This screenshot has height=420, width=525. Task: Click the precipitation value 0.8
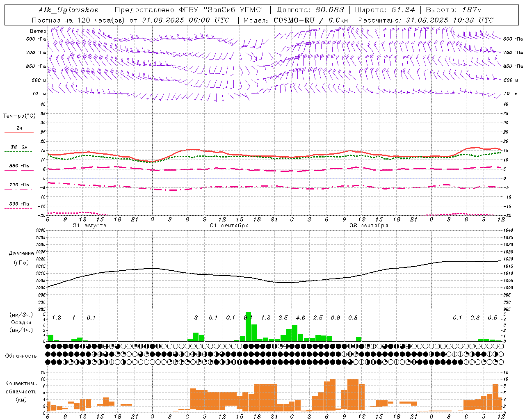point(353,318)
